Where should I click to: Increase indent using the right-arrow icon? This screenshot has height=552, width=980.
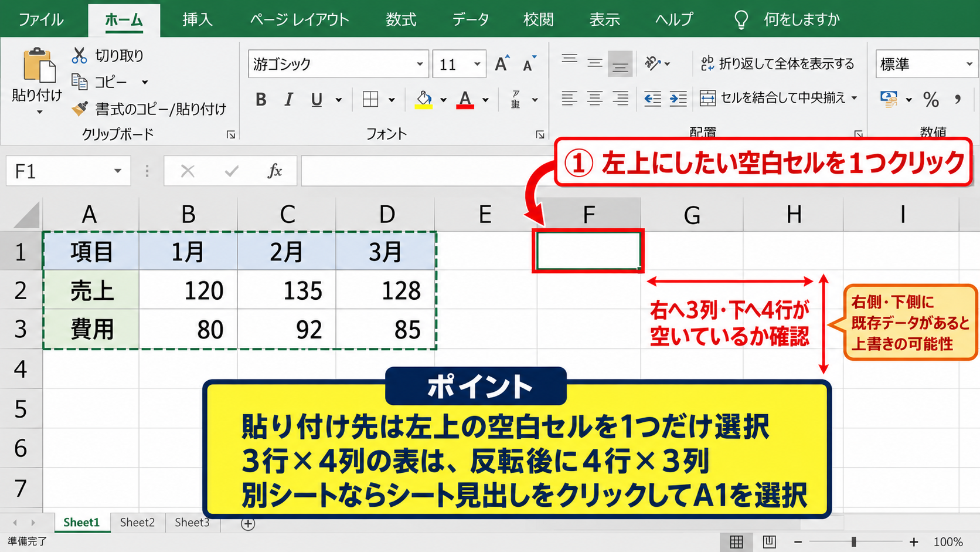pos(678,99)
